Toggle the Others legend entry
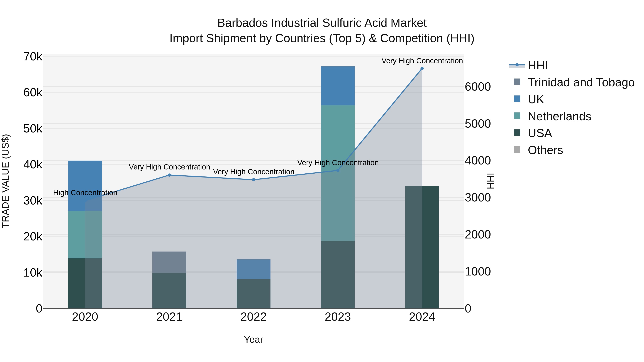This screenshot has height=362, width=644. pyautogui.click(x=538, y=150)
